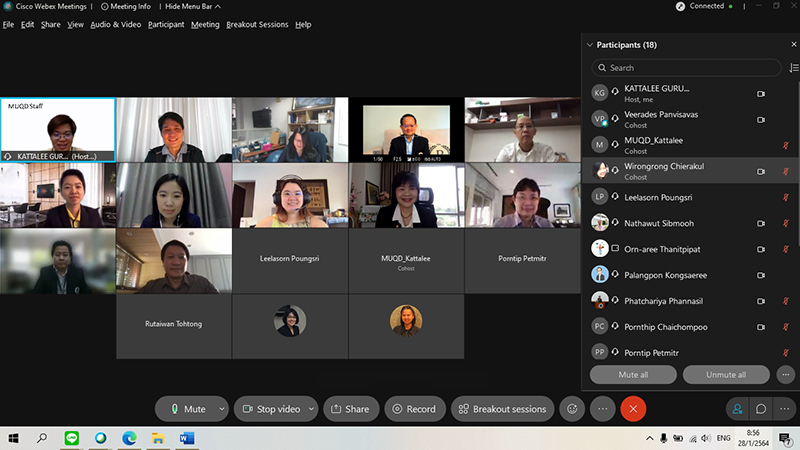800x450 pixels.
Task: Open the Participant menu
Action: click(x=166, y=24)
